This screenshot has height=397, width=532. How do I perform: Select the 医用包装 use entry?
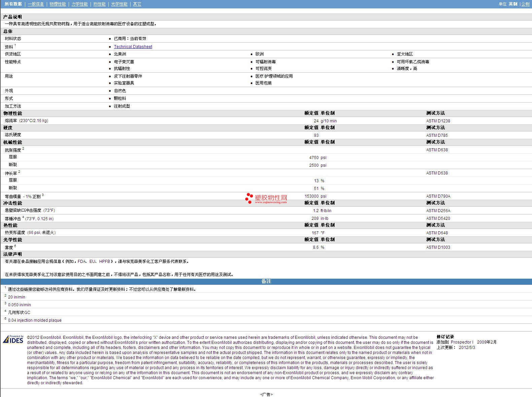pos(263,83)
